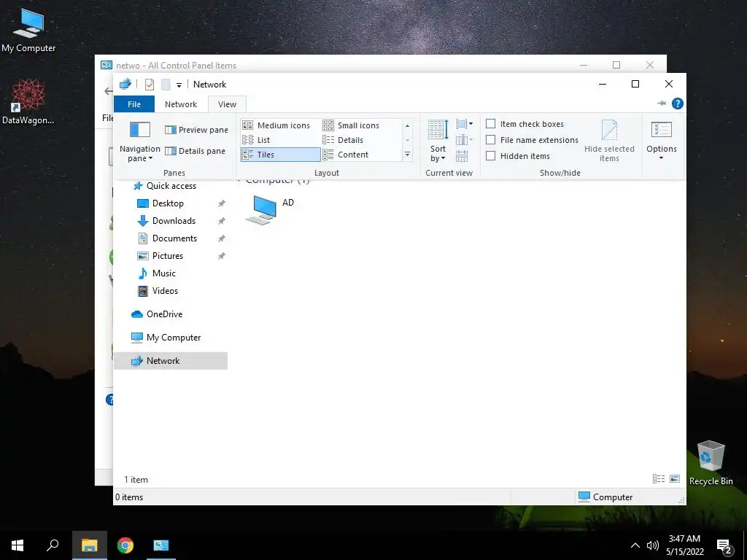Click the Layout gallery up arrow

coord(407,125)
